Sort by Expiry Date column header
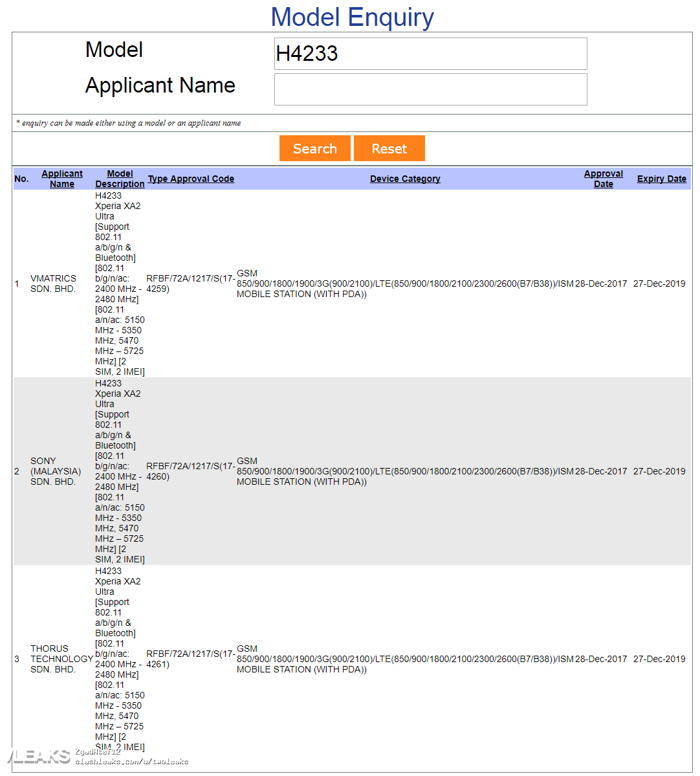This screenshot has height=776, width=700. pos(661,179)
